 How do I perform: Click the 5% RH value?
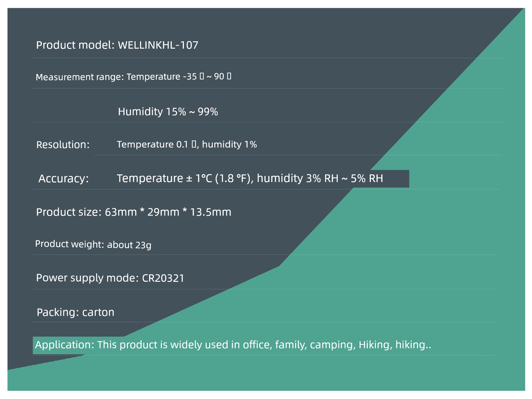(367, 178)
